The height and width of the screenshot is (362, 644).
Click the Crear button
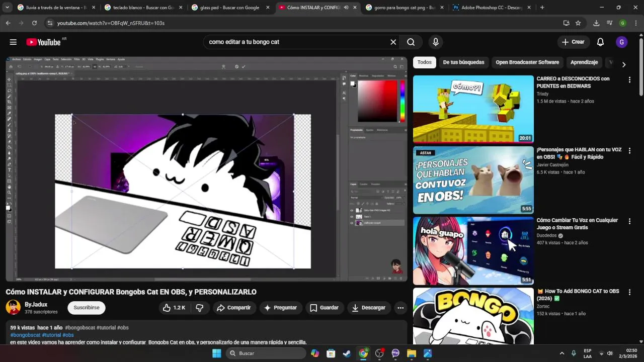click(x=573, y=42)
